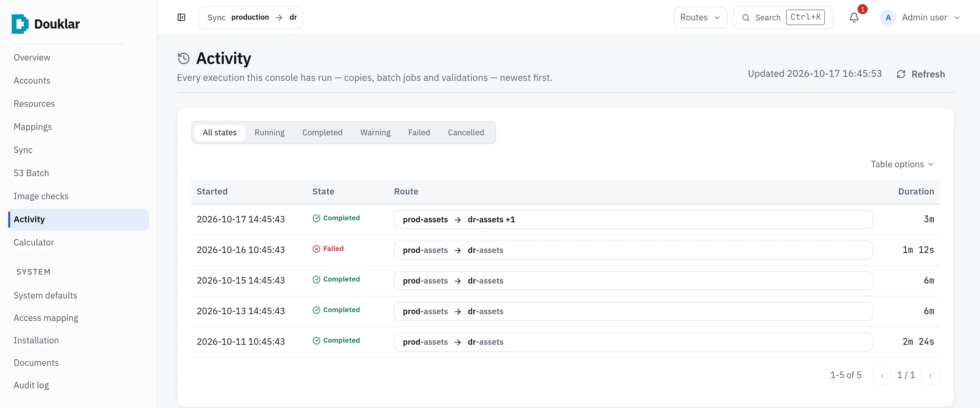This screenshot has height=408, width=980.
Task: Click the 2026-10-15 14:45:43 start time
Action: (x=241, y=280)
